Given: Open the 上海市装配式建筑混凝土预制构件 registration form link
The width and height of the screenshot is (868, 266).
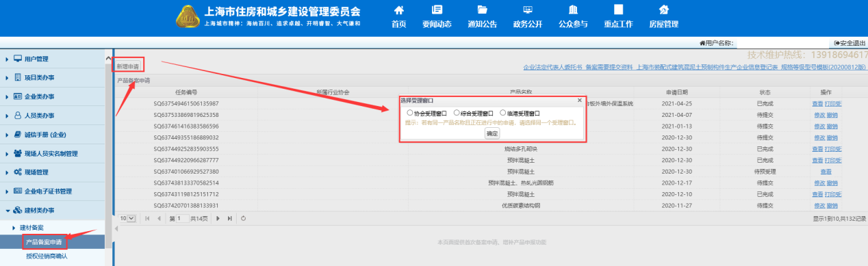Looking at the screenshot, I should [707, 68].
